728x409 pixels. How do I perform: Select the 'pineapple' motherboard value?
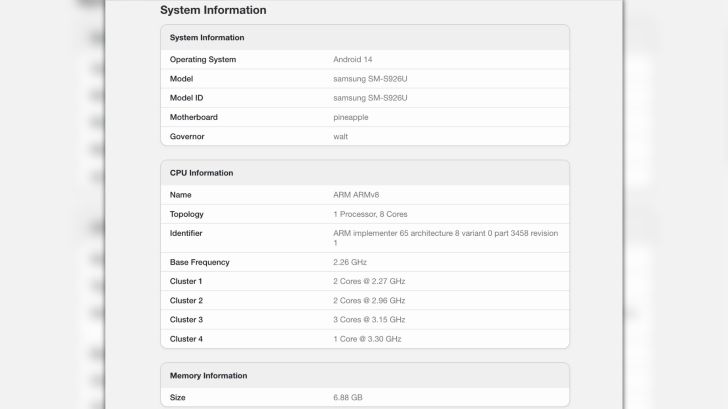click(x=351, y=117)
